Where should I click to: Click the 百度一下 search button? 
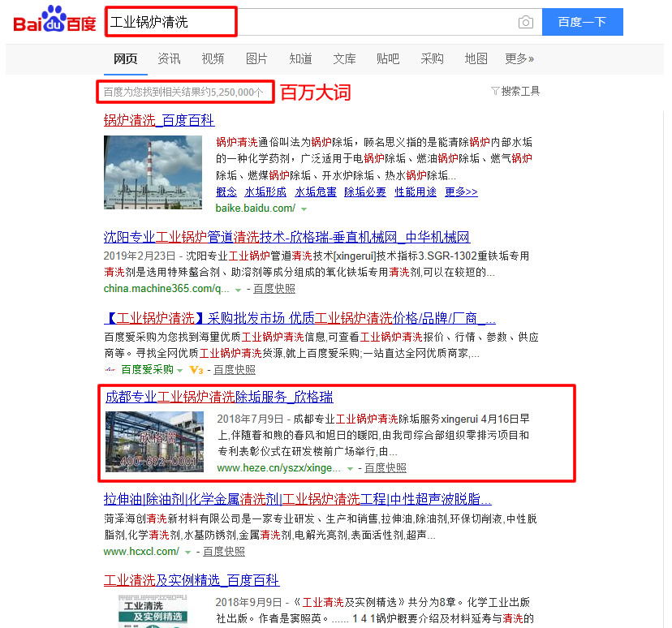coord(583,22)
